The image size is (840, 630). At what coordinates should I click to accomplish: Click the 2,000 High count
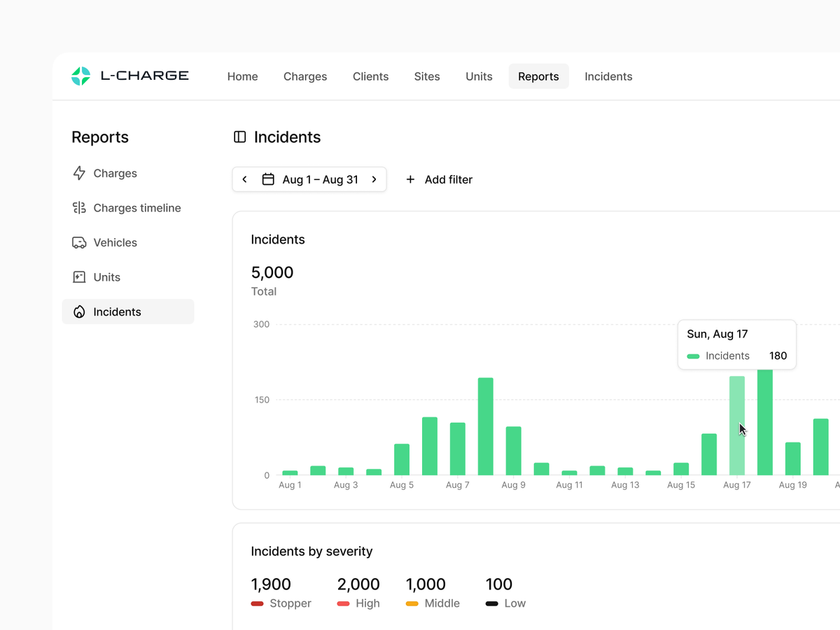(x=358, y=584)
